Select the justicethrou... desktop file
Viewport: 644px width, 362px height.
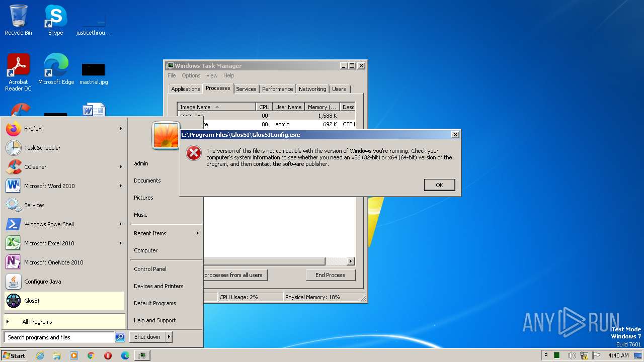[94, 24]
